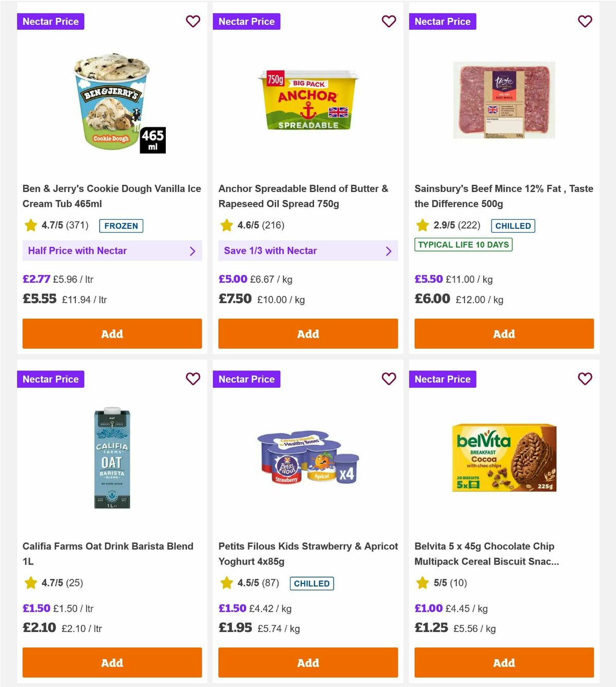Click the heart icon on Belvita biscuits
Screen dimensions: 616x687
tap(585, 379)
